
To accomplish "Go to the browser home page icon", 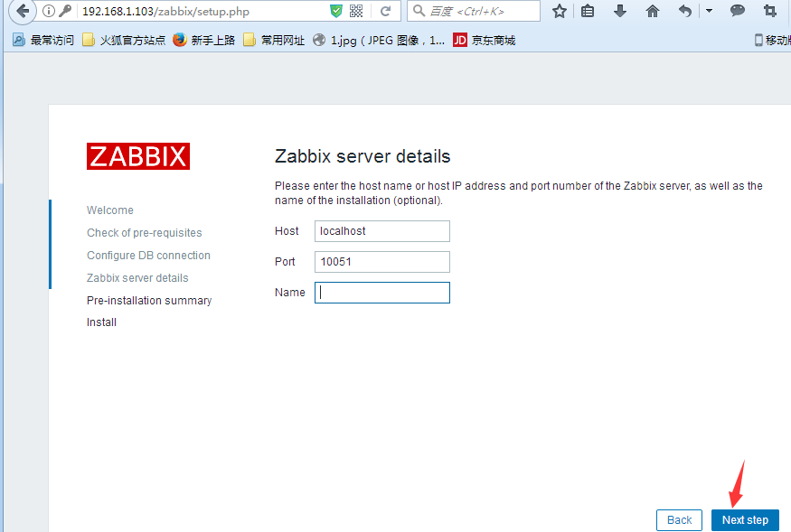I will [x=653, y=12].
